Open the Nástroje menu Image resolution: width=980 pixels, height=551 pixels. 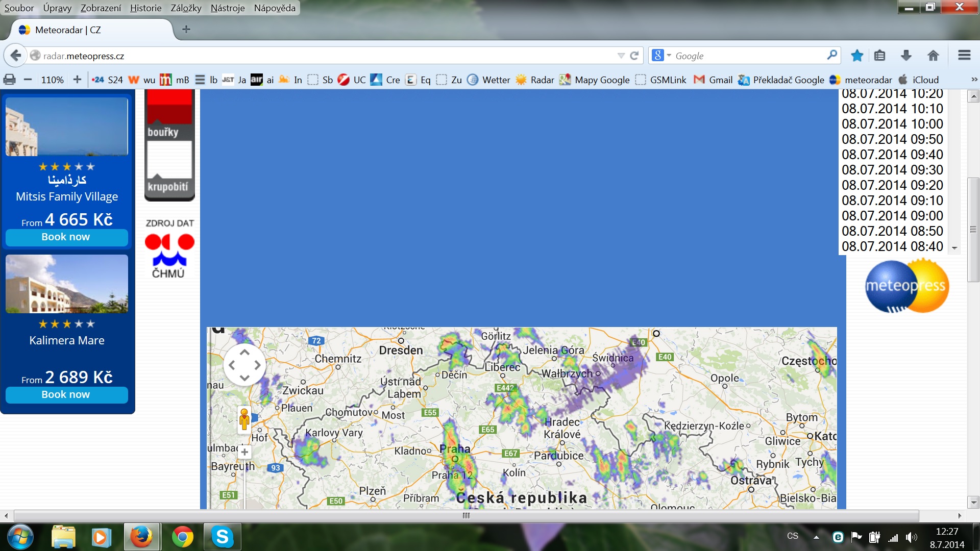point(228,8)
